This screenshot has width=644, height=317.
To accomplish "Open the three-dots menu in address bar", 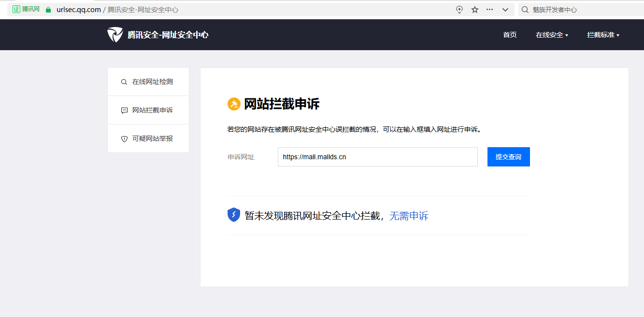I will 490,10.
